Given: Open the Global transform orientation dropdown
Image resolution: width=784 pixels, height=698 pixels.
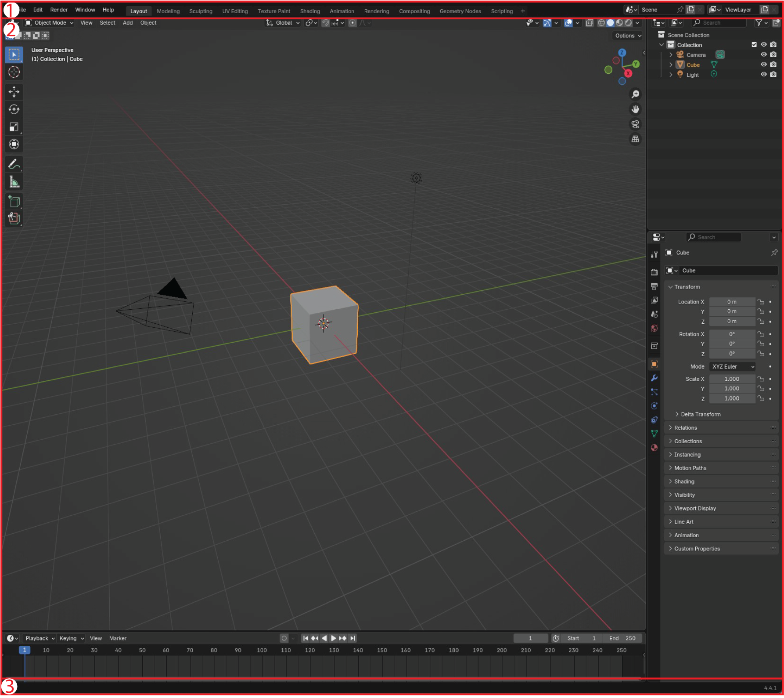Looking at the screenshot, I should (x=283, y=23).
